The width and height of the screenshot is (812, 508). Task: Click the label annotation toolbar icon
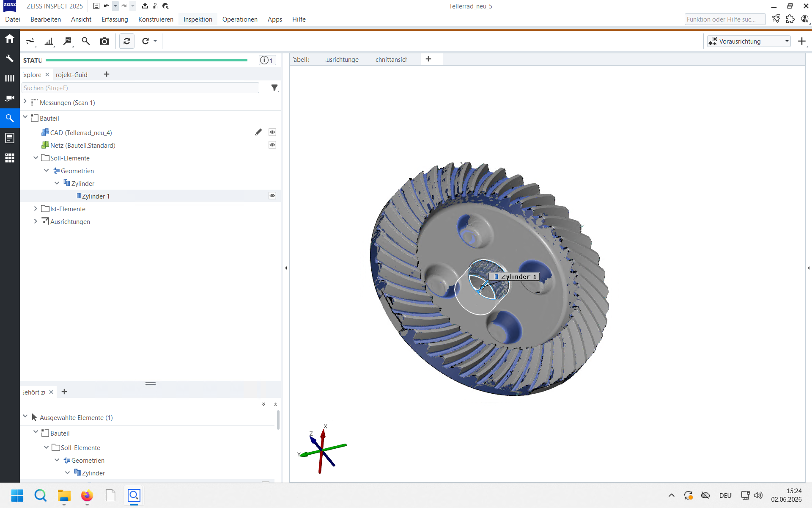(68, 41)
